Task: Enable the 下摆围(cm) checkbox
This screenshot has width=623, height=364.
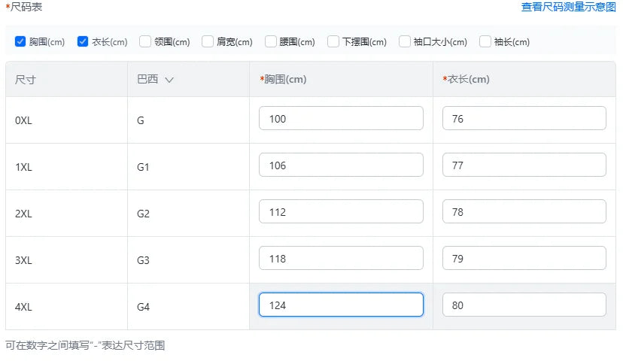Action: [333, 42]
